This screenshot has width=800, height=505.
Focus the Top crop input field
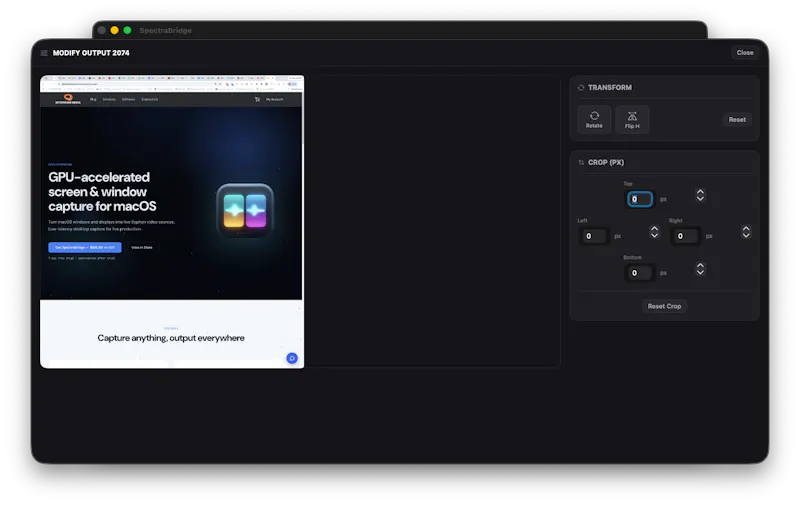pos(640,199)
